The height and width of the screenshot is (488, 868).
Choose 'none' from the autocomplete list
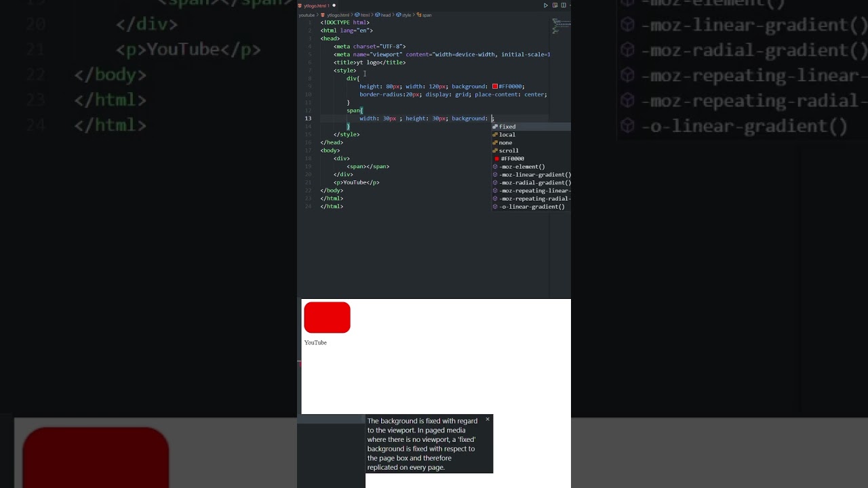[x=531, y=143]
